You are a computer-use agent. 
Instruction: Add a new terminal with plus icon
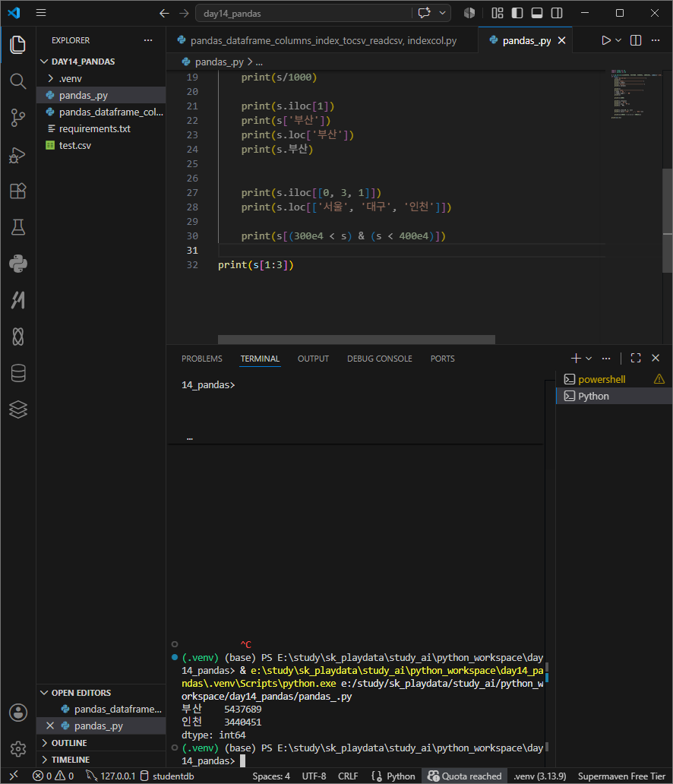[x=576, y=358]
